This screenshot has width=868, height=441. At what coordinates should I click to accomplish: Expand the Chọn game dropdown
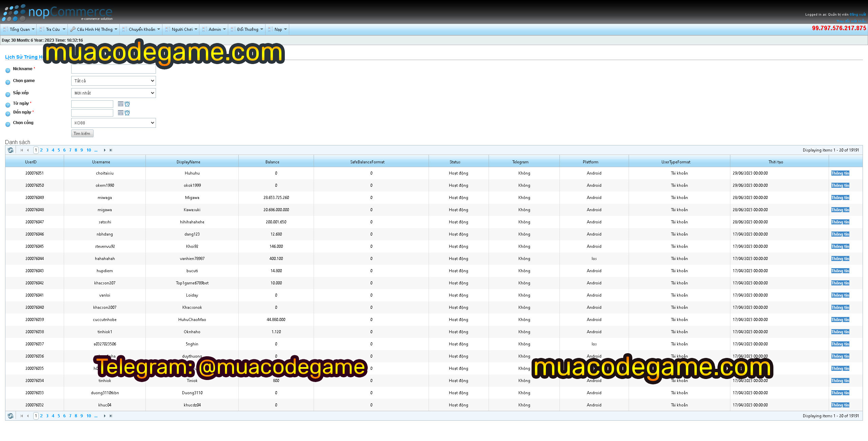[x=114, y=81]
